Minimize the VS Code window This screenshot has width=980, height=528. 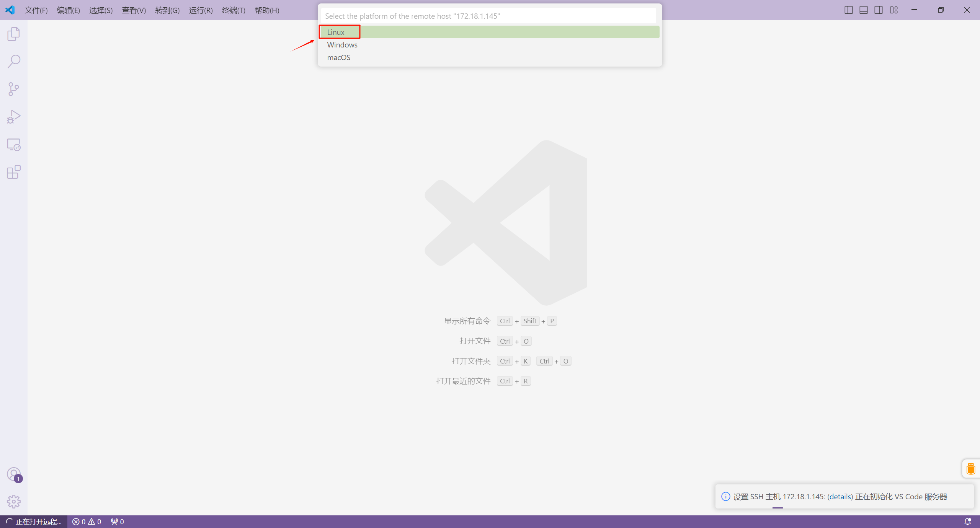click(x=915, y=10)
